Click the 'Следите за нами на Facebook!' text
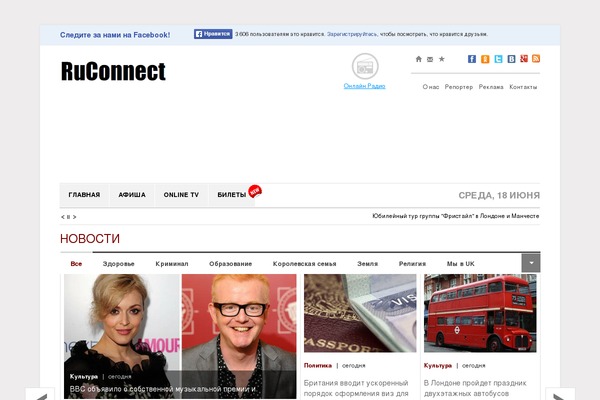 (x=115, y=35)
